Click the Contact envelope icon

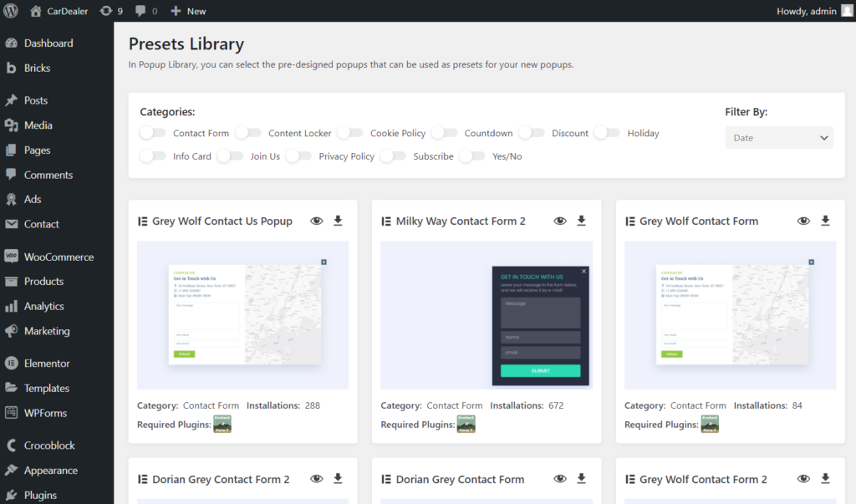pos(11,224)
